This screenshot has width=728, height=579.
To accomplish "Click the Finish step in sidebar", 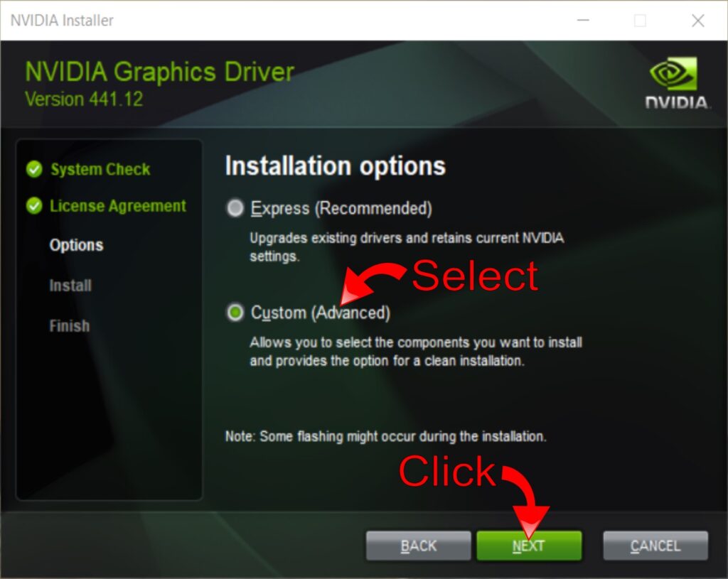I will pos(70,326).
